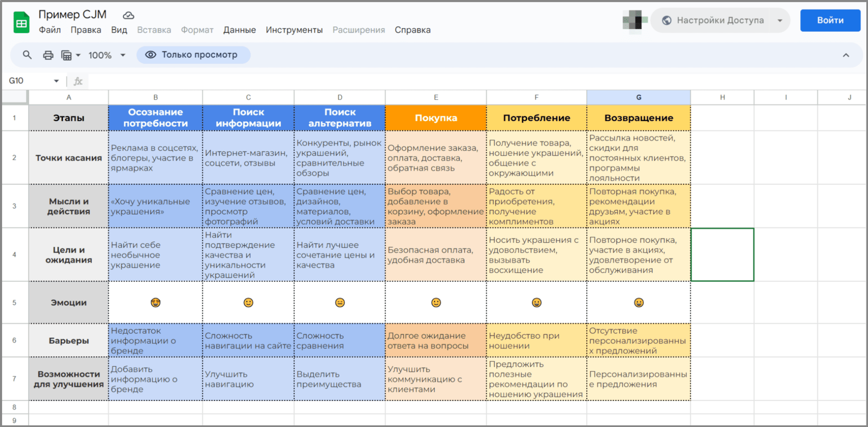Open the Данные menu

tap(239, 30)
